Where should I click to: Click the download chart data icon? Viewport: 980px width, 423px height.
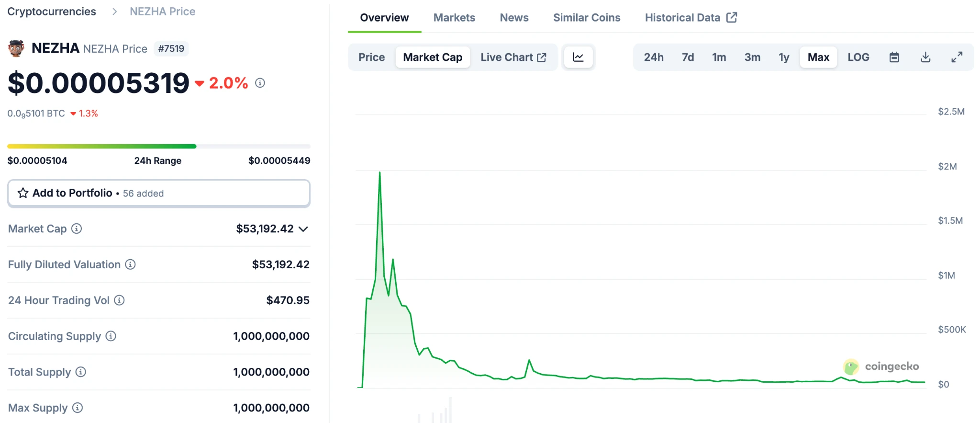point(925,57)
